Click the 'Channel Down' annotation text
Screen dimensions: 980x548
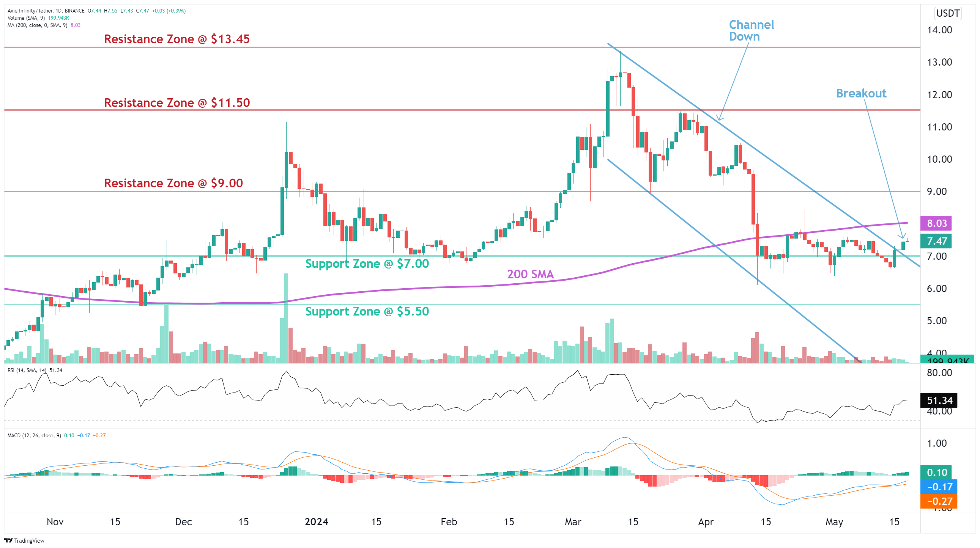751,31
